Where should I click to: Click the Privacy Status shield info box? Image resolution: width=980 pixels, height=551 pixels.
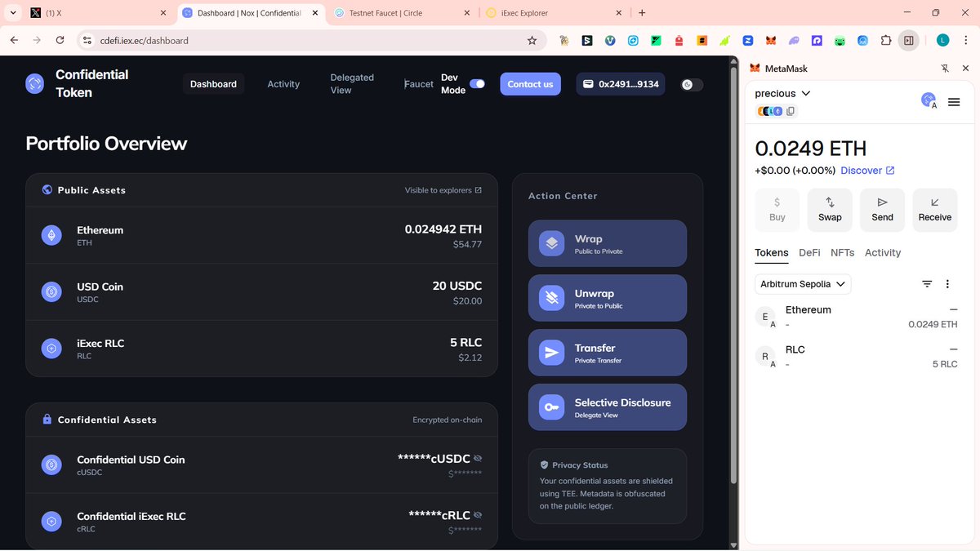point(608,486)
